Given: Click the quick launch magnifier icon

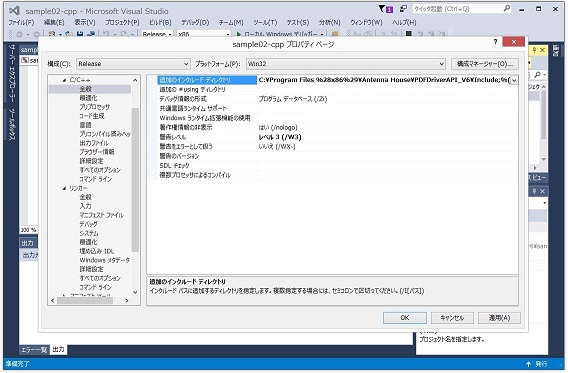Looking at the screenshot, I should pos(506,8).
